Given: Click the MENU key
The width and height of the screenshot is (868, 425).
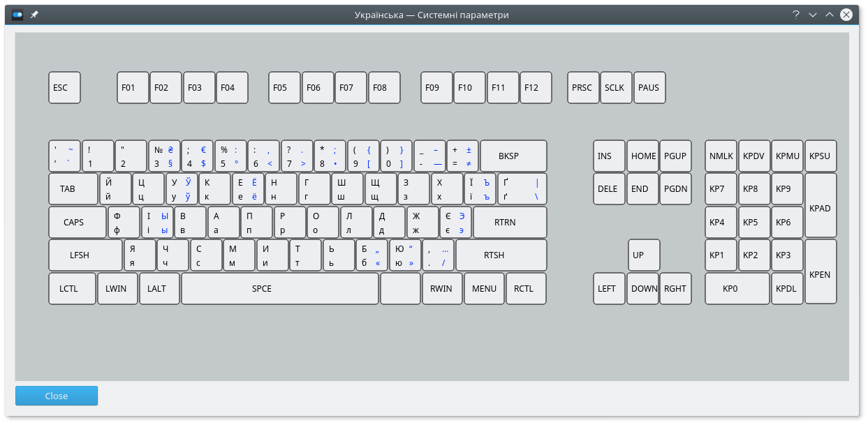Looking at the screenshot, I should 484,289.
